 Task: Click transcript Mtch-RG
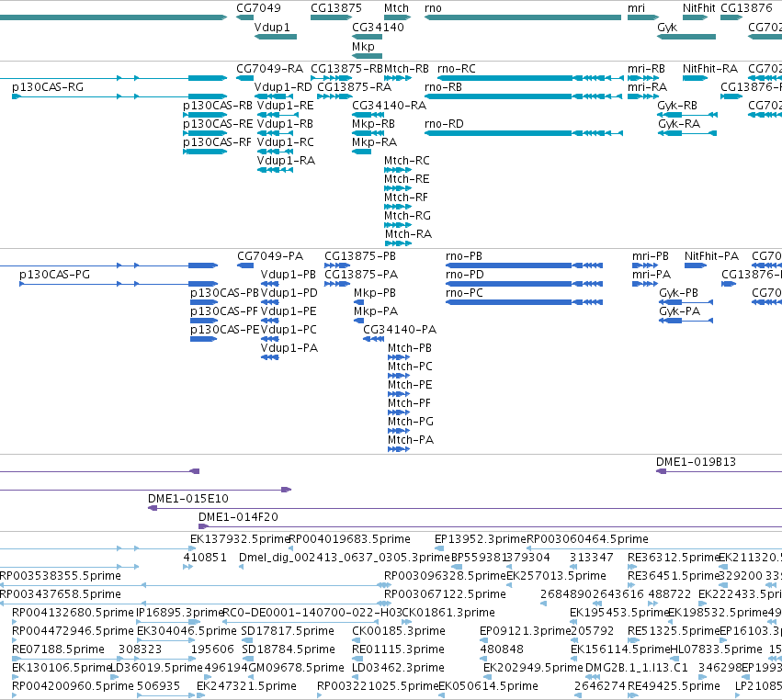tap(407, 217)
